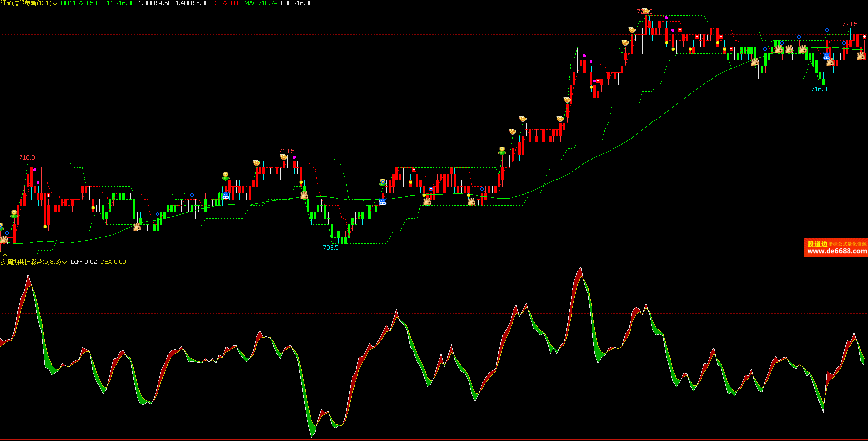Open the 通道波段参考(131) dropdown chevron
Screen dimensions: 868x441
pyautogui.click(x=55, y=4)
